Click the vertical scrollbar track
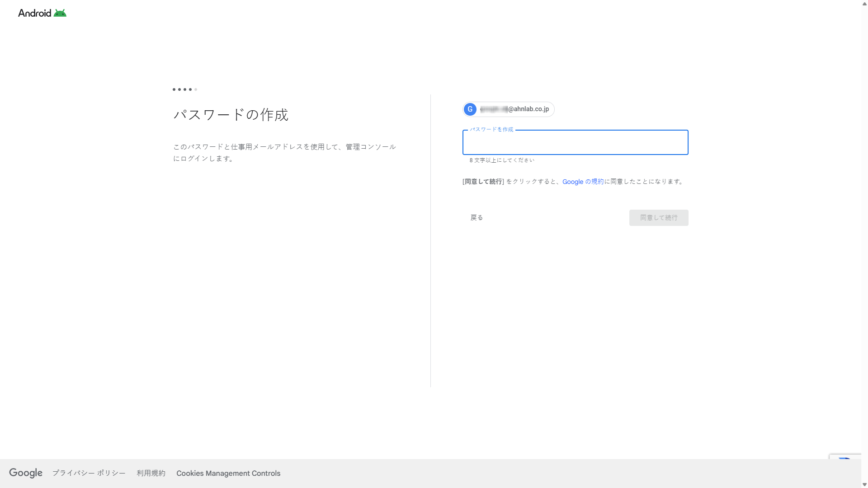This screenshot has height=488, width=868. coord(864,244)
